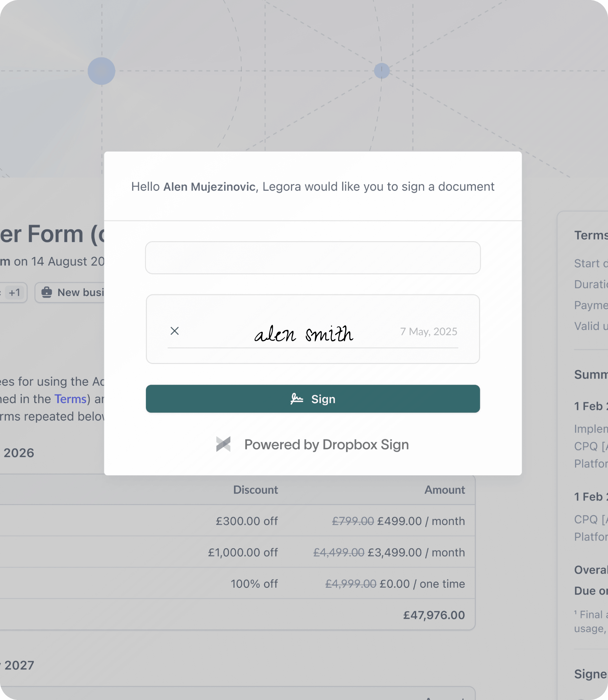The image size is (608, 700).
Task: Click the small blue circle node in the background
Action: click(x=382, y=71)
